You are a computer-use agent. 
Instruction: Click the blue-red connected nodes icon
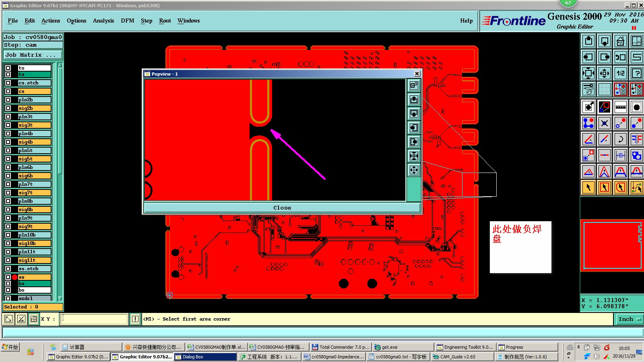(x=588, y=123)
